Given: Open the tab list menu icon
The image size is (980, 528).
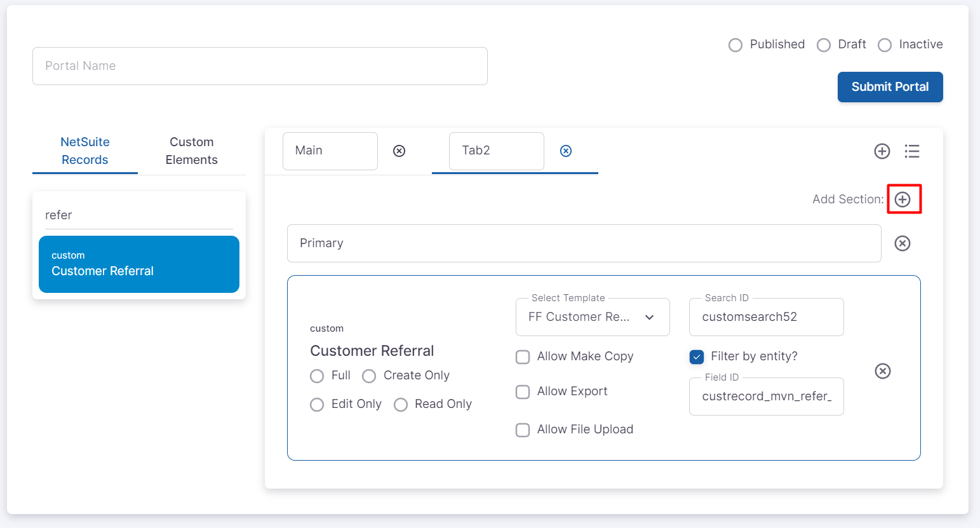Looking at the screenshot, I should click(912, 151).
